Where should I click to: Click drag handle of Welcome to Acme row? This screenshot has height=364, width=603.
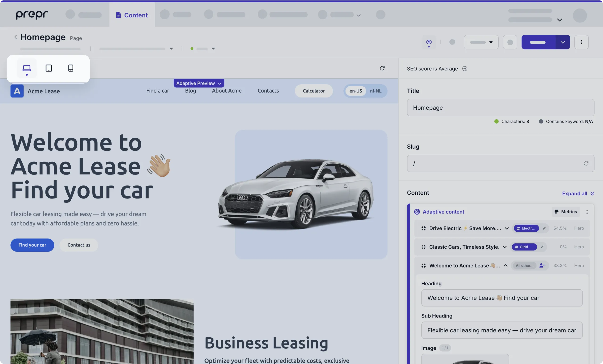click(x=423, y=266)
